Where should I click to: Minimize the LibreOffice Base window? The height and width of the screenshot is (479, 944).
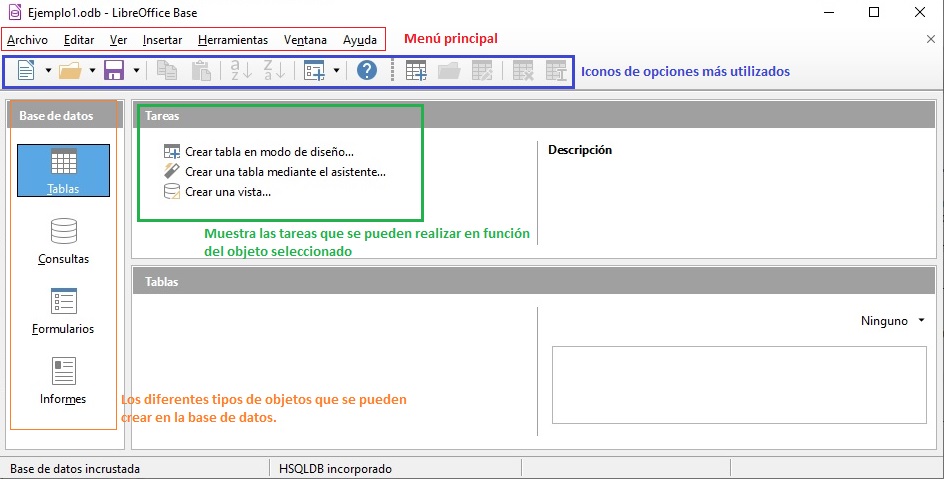point(828,12)
